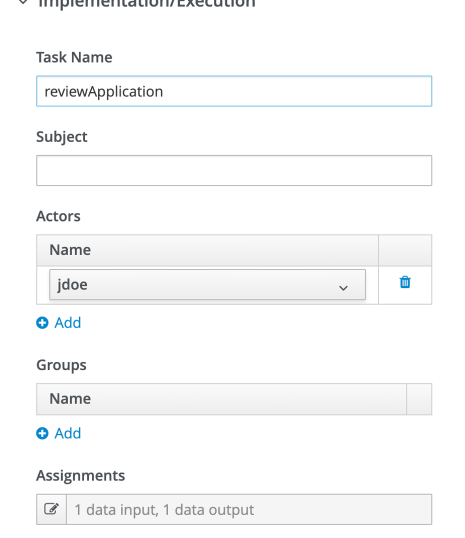Image resolution: width=465 pixels, height=538 pixels.
Task: Click the Implementation/Execution section title
Action: click(147, 3)
